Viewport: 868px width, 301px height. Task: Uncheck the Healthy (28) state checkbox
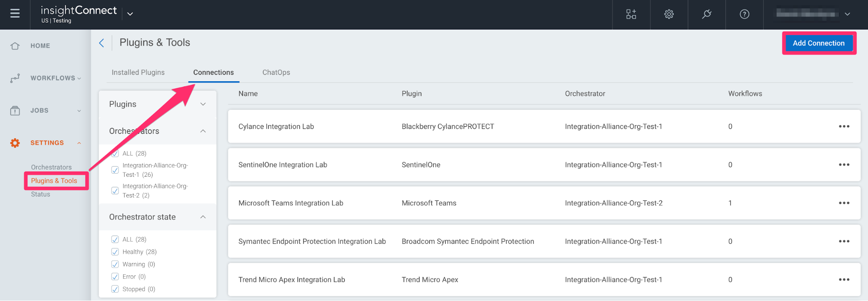coord(115,252)
